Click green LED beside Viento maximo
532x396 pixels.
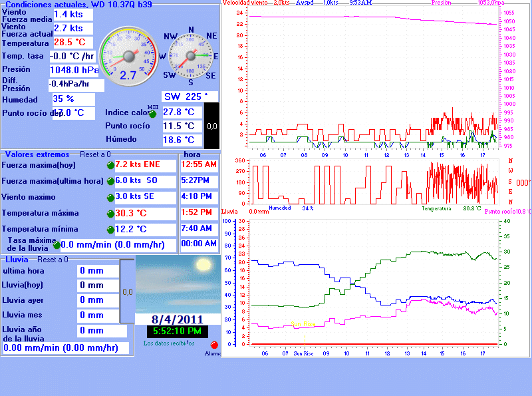[x=110, y=198]
